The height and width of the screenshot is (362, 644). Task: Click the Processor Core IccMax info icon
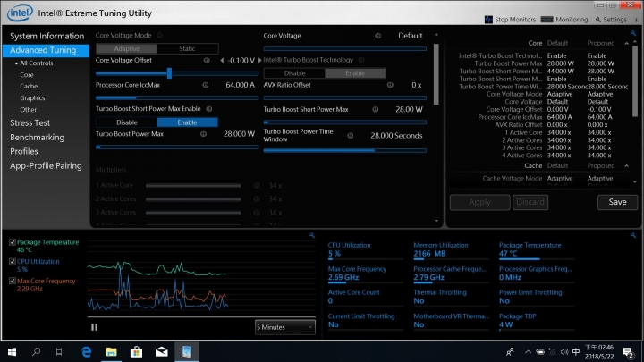coord(206,85)
